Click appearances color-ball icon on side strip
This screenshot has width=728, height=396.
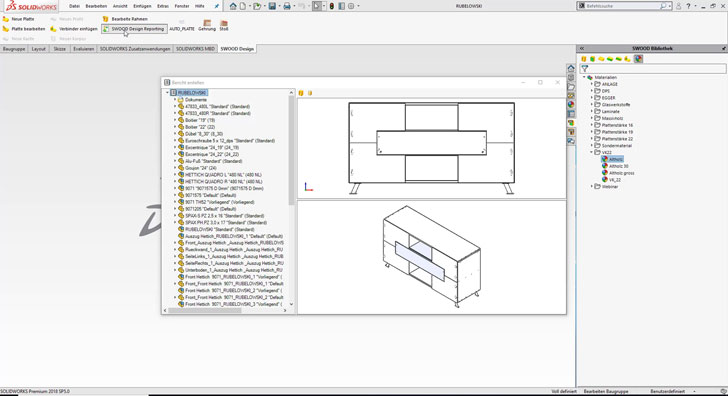pyautogui.click(x=571, y=104)
